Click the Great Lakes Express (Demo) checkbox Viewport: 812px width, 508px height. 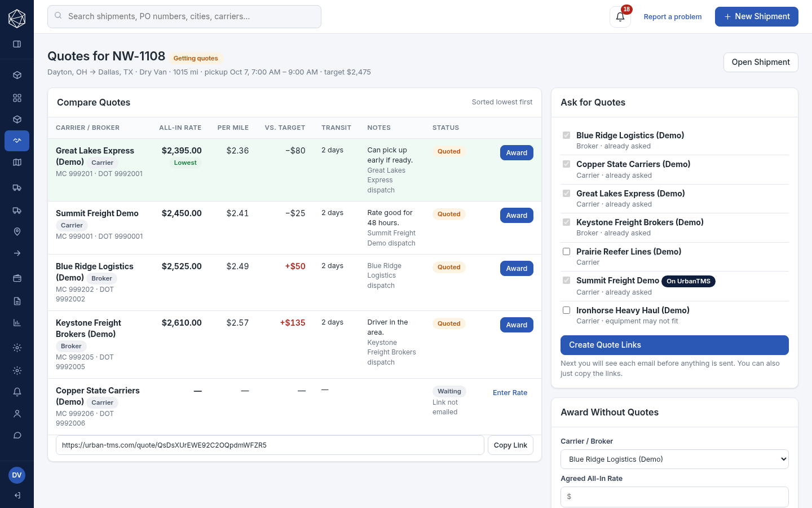pyautogui.click(x=566, y=194)
